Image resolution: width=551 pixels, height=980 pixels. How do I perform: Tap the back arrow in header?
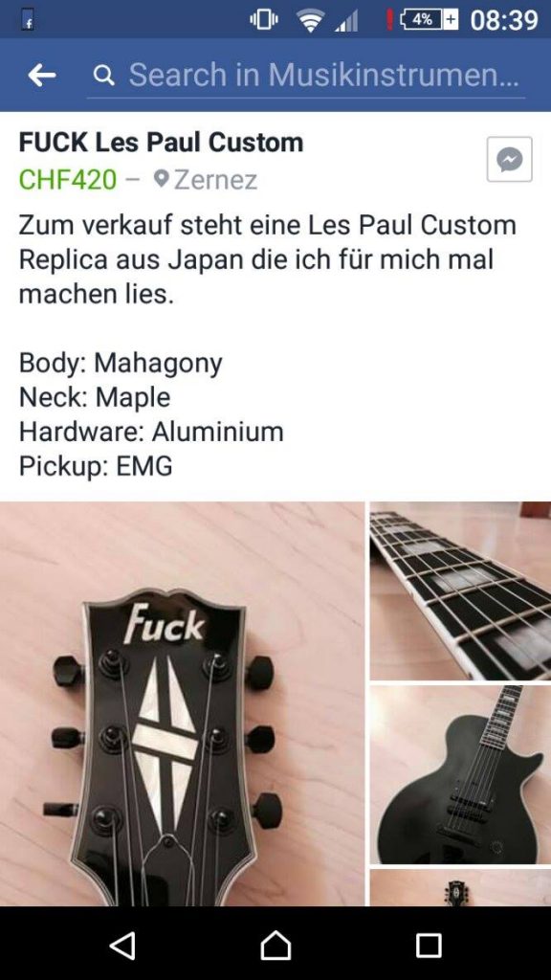[x=42, y=76]
